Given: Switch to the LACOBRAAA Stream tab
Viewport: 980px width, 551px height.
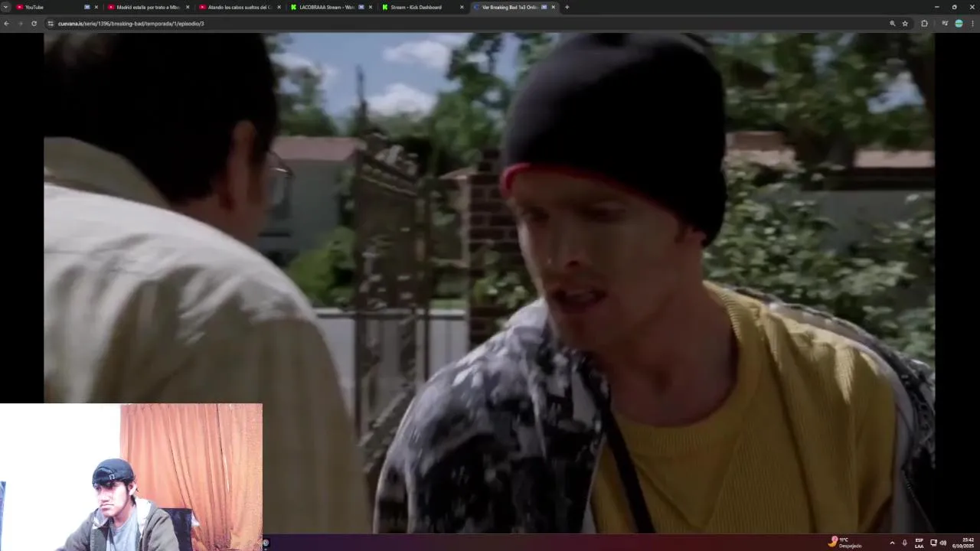Looking at the screenshot, I should [331, 7].
